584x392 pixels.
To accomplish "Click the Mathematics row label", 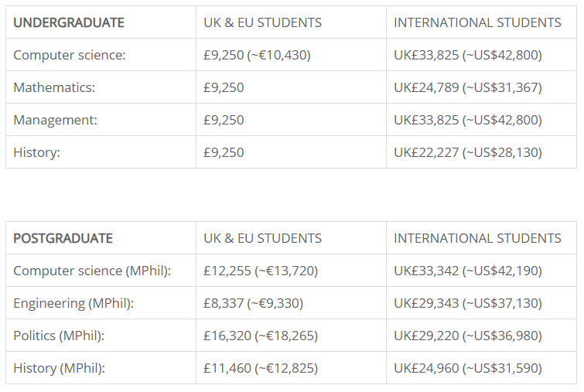I will 54,87.
